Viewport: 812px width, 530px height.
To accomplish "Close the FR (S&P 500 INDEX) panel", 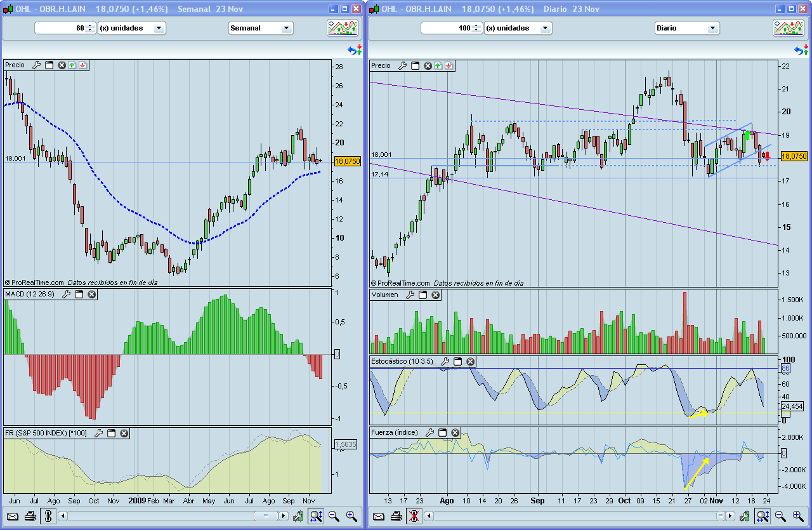I will point(124,434).
